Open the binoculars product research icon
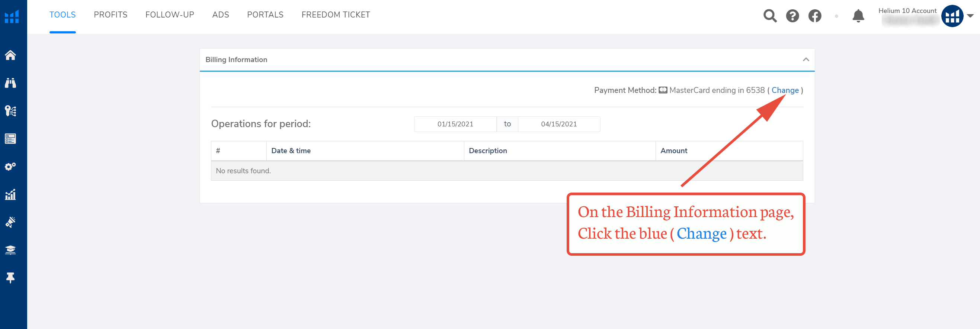 click(10, 83)
